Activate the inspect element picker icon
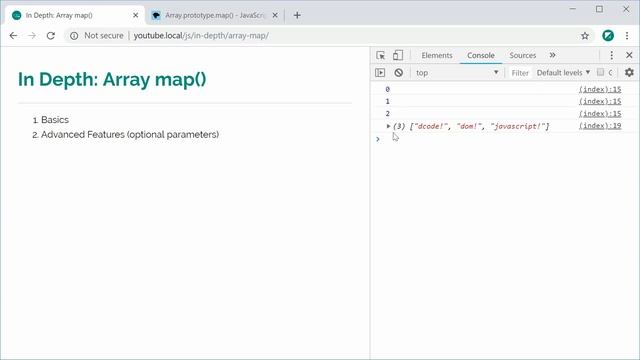 click(380, 56)
